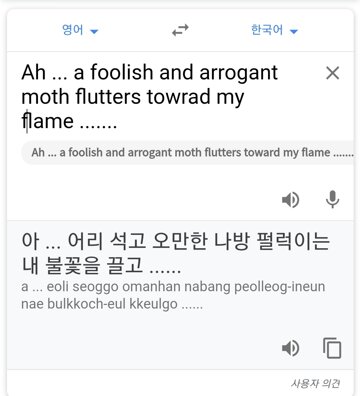Image resolution: width=360 pixels, height=396 pixels.
Task: Click the romanized pronunciation text
Action: click(x=173, y=295)
